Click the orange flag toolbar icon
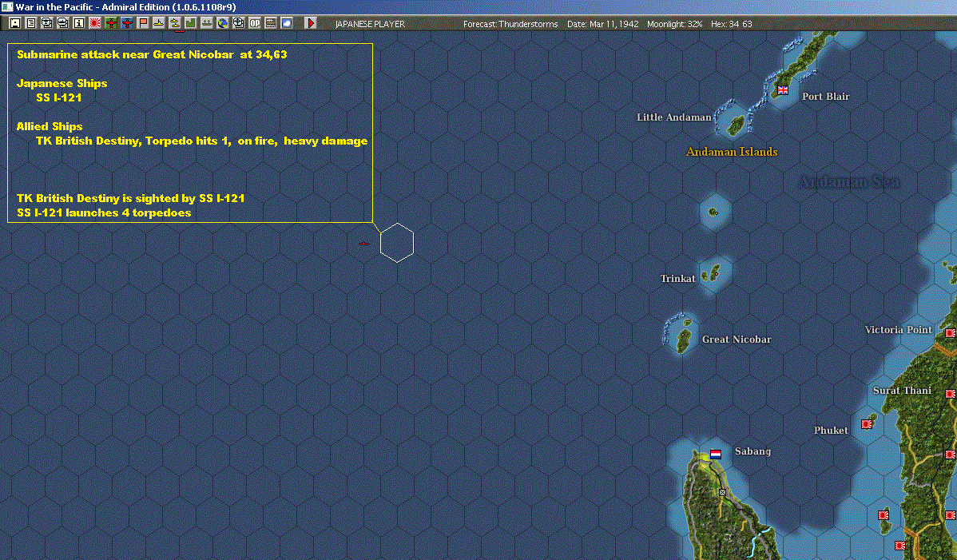The width and height of the screenshot is (957, 560). pyautogui.click(x=143, y=23)
